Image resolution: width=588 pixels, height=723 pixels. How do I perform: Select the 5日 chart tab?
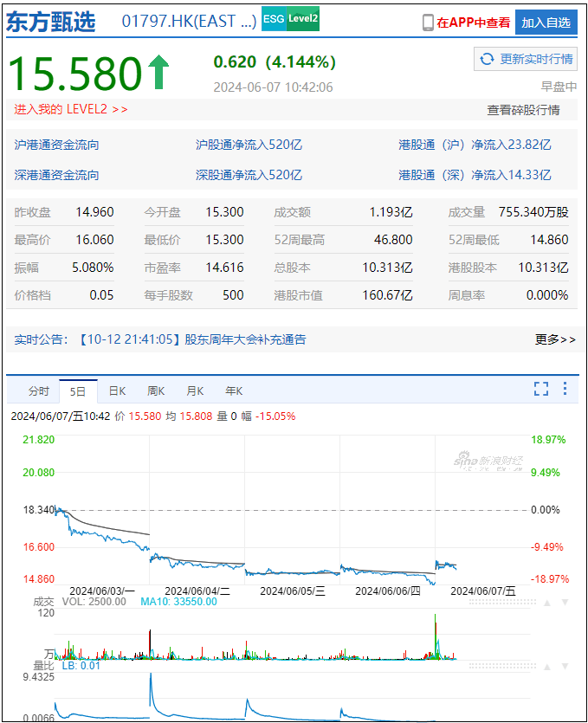click(78, 391)
